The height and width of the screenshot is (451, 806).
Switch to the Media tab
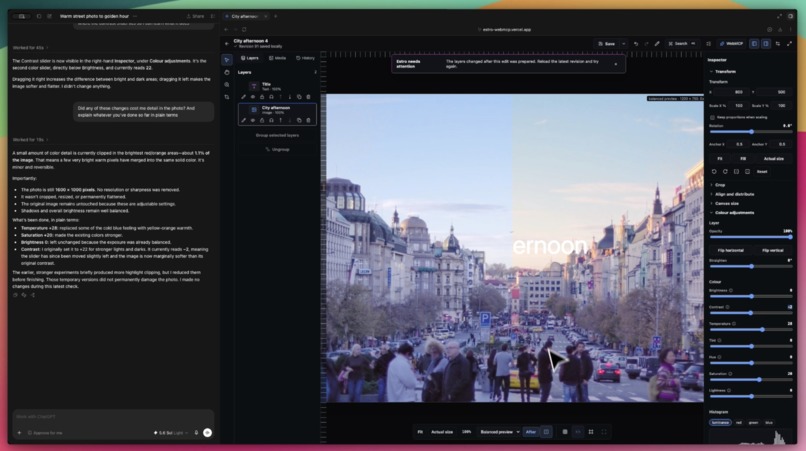point(278,58)
